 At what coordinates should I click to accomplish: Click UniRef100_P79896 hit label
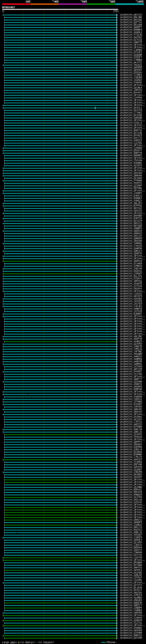[x=131, y=180]
